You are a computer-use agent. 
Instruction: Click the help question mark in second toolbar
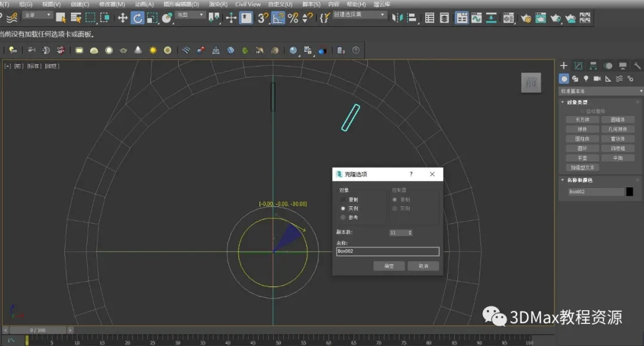[x=355, y=50]
